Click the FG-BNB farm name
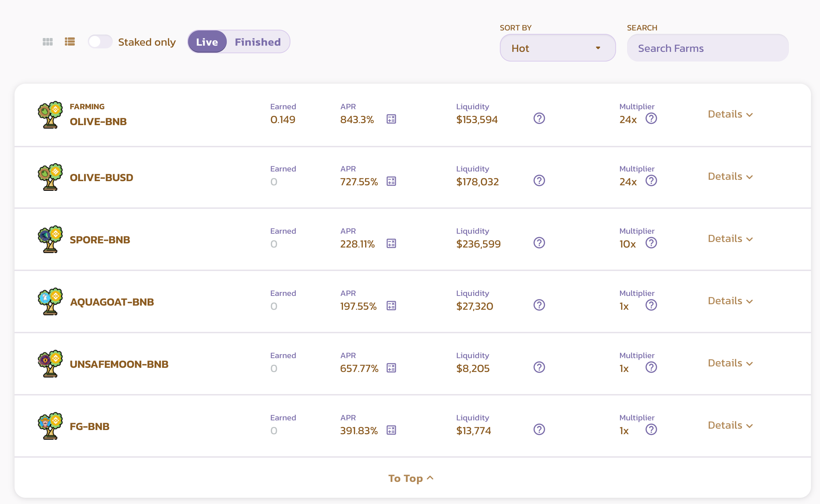 90,426
